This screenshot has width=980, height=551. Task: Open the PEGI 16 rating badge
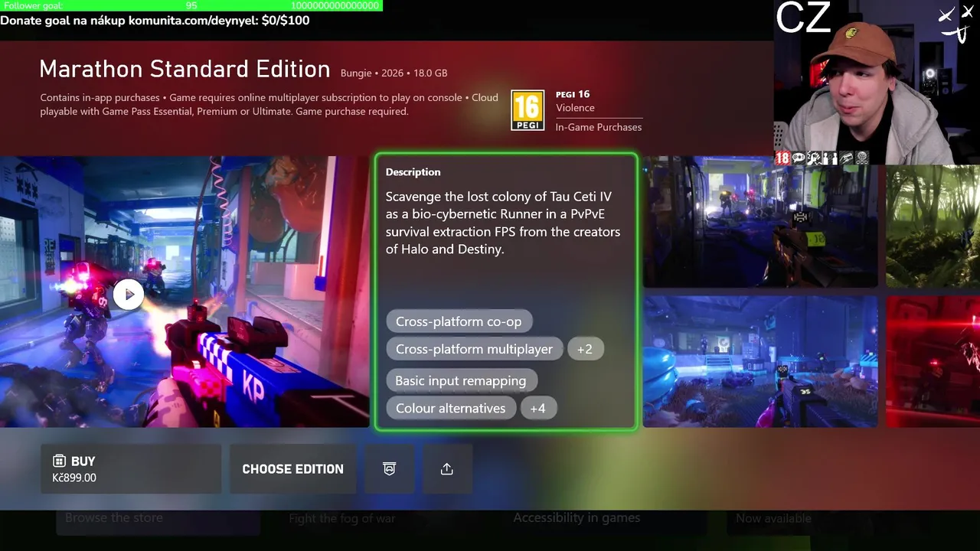(x=528, y=111)
